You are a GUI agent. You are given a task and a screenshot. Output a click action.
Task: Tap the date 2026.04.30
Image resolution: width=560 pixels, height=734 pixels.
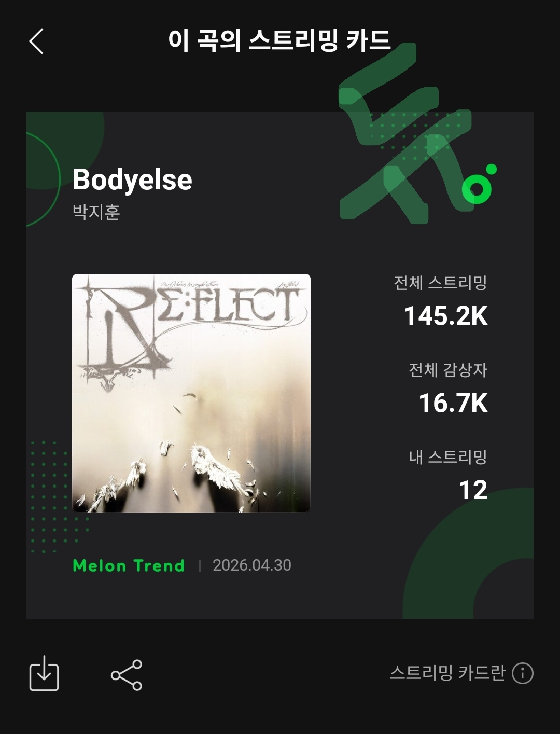[252, 565]
